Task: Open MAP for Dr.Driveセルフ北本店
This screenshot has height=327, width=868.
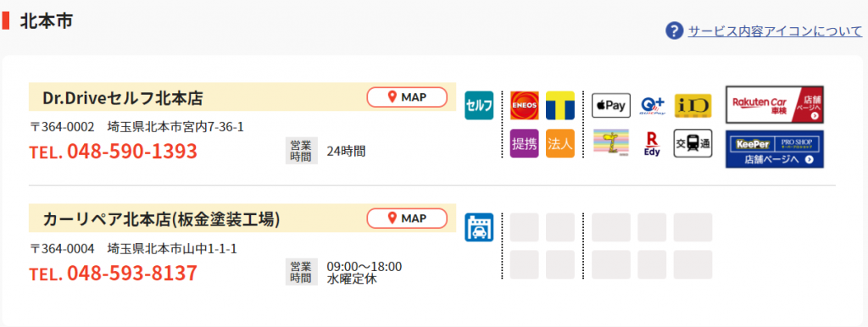Action: pyautogui.click(x=406, y=97)
